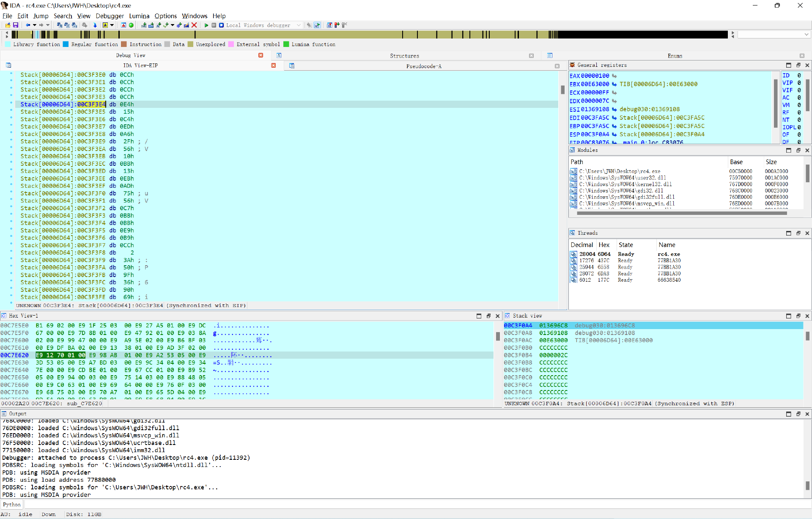Click the Save database toolbar icon

click(16, 25)
